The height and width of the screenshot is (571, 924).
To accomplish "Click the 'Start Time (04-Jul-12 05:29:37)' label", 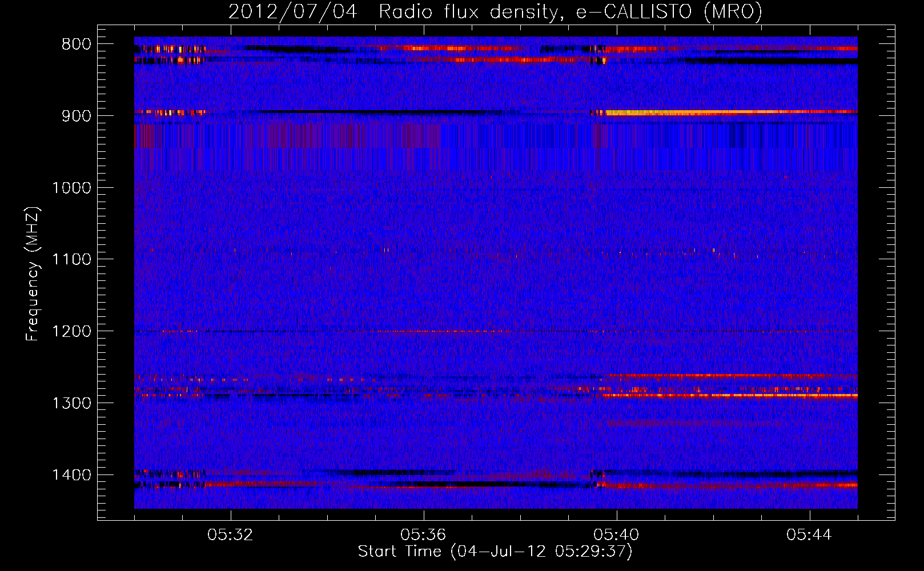I will click(495, 552).
